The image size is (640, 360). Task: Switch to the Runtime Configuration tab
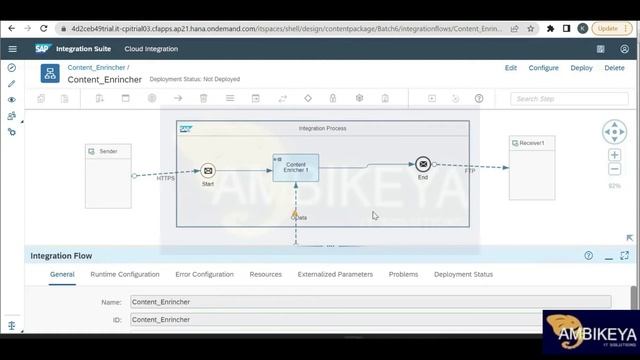125,274
